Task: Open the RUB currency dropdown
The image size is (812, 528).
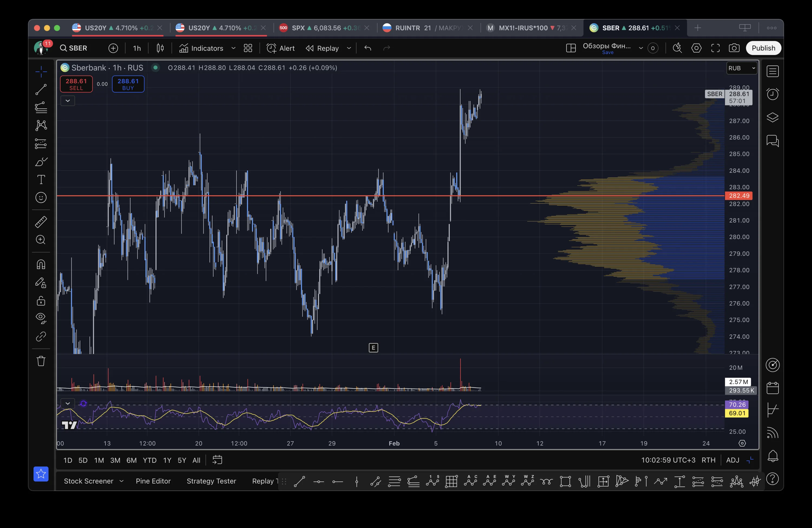Action: 742,68
